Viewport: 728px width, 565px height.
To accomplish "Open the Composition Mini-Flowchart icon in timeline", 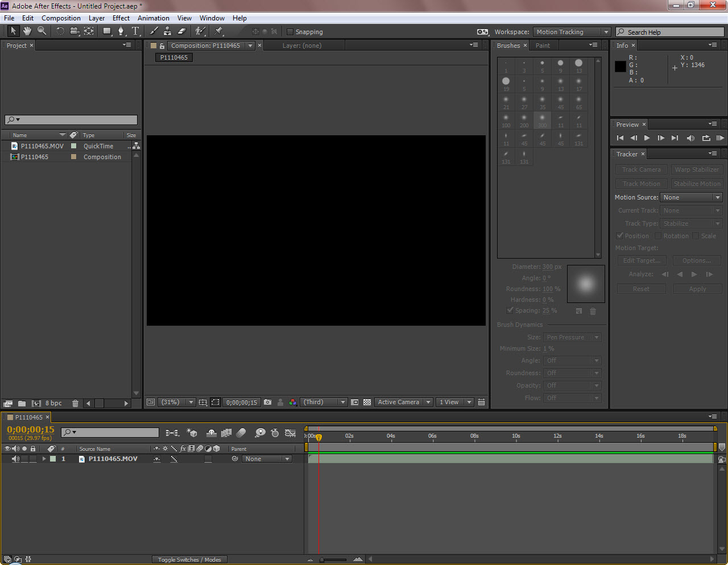I will tap(172, 433).
